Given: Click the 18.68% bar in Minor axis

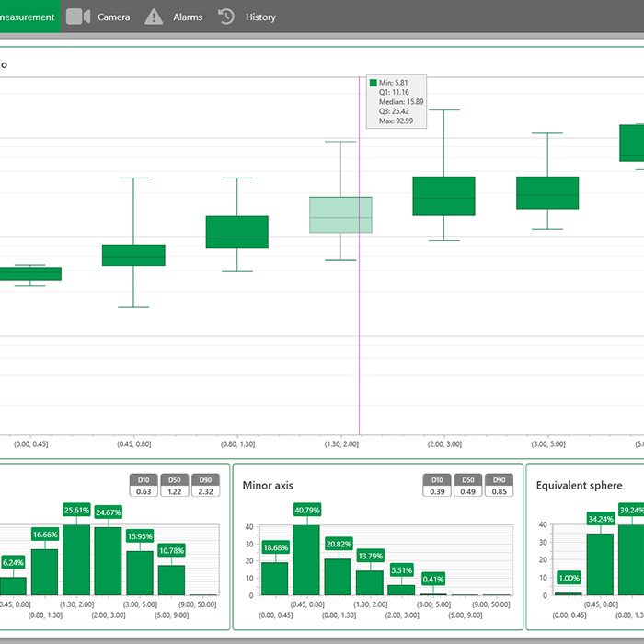Looking at the screenshot, I should 274,579.
